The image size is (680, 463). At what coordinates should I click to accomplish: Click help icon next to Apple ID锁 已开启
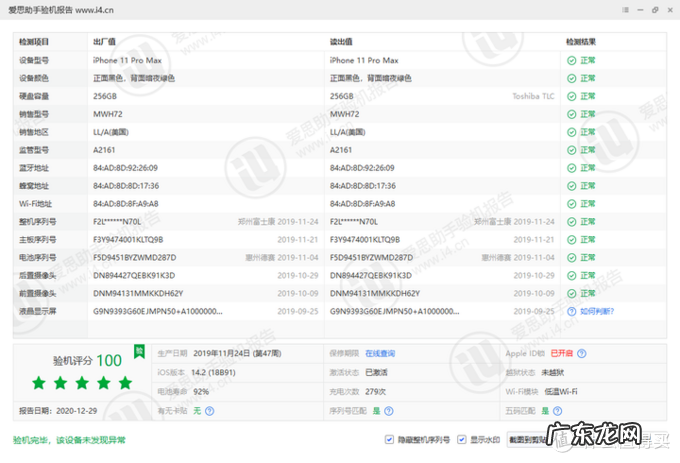click(x=582, y=353)
